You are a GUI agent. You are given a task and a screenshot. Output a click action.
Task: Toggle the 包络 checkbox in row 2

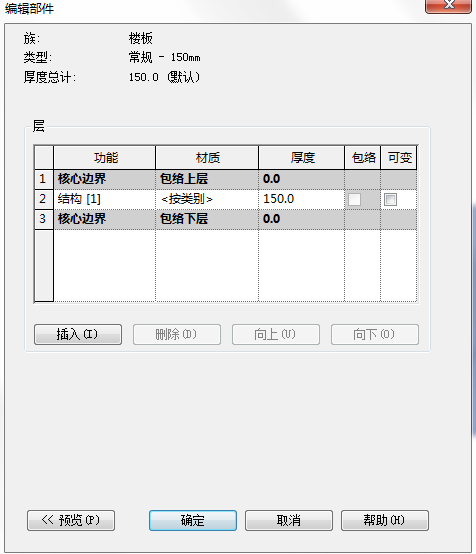[x=354, y=199]
